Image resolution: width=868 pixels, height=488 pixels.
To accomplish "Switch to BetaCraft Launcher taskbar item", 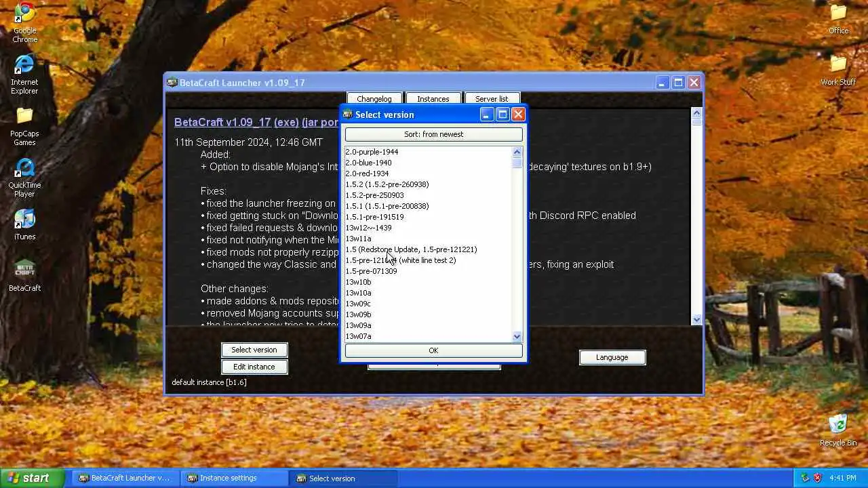I will point(125,478).
